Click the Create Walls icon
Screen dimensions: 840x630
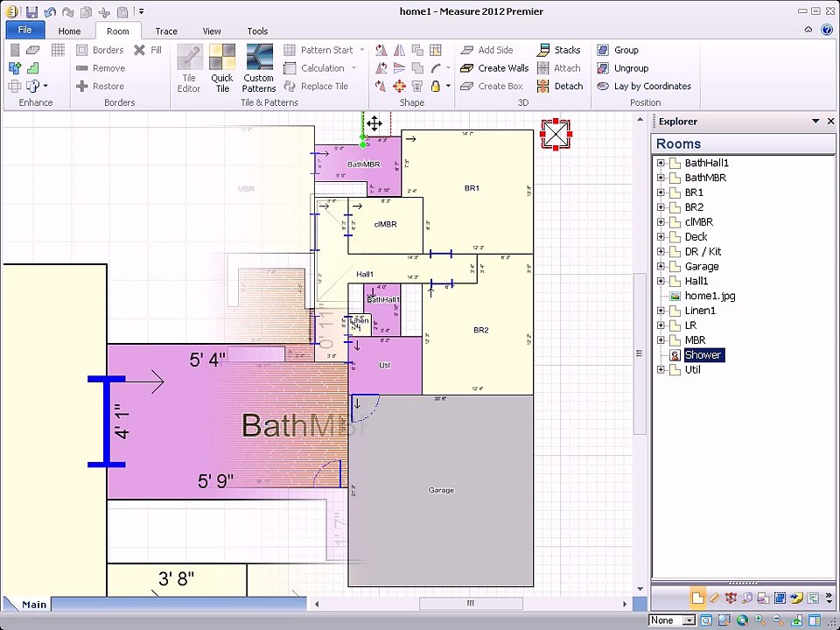[x=467, y=68]
